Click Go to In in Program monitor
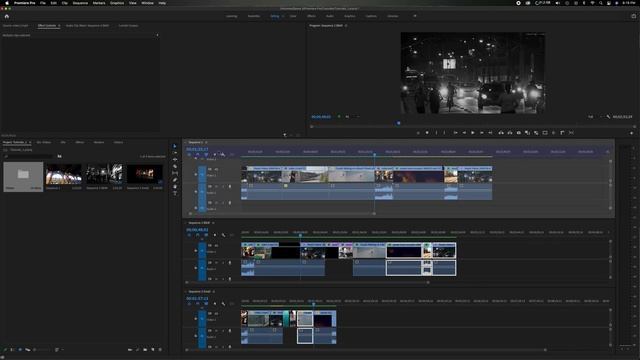This screenshot has width=640, height=360. pyautogui.click(x=455, y=133)
